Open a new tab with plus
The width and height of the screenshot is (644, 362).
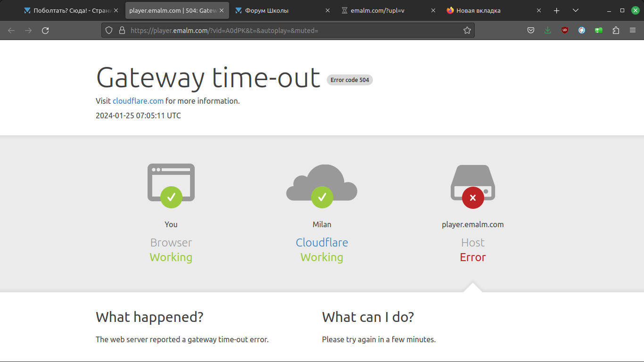click(x=557, y=10)
